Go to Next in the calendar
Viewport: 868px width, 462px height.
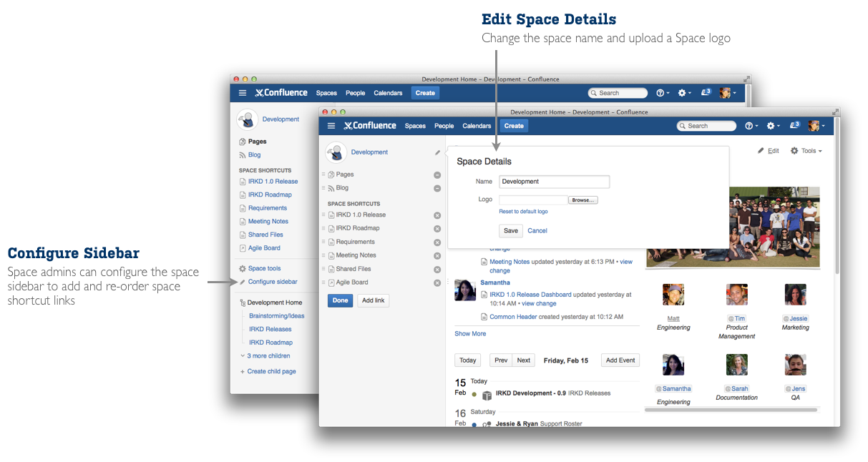click(x=524, y=360)
